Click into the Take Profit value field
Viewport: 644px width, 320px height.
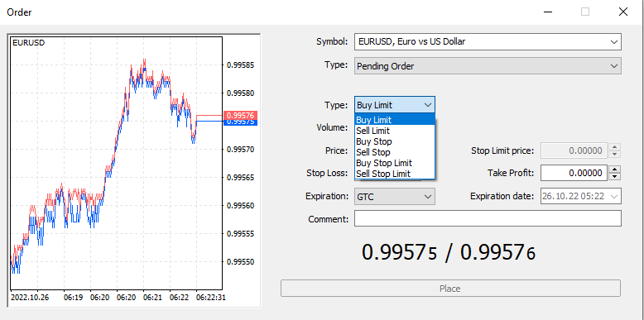(574, 173)
